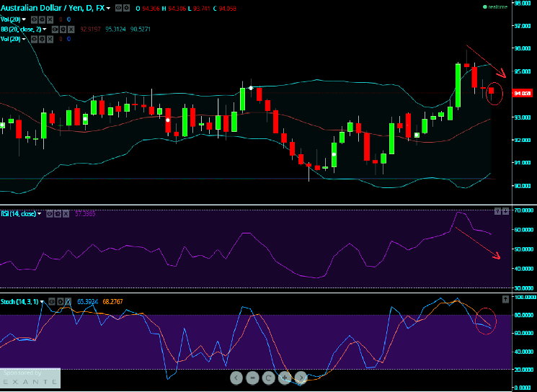Hide the upper Vol (20) indicator via eye icon
The image size is (537, 392).
point(34,19)
